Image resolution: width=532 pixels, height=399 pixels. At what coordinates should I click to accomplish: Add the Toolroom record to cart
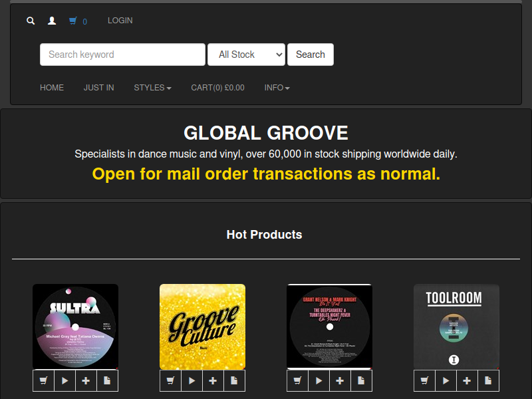click(424, 380)
